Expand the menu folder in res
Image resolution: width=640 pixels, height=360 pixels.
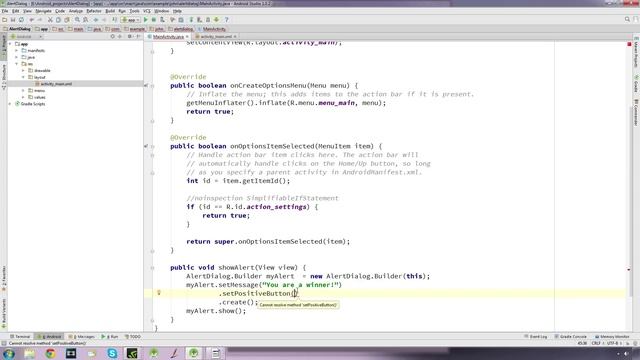(23, 91)
